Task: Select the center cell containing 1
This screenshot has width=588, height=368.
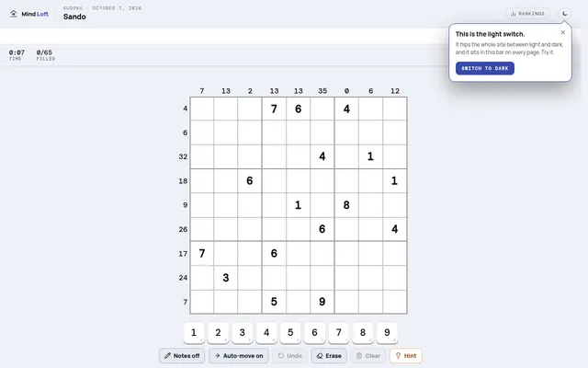Action: pyautogui.click(x=298, y=205)
